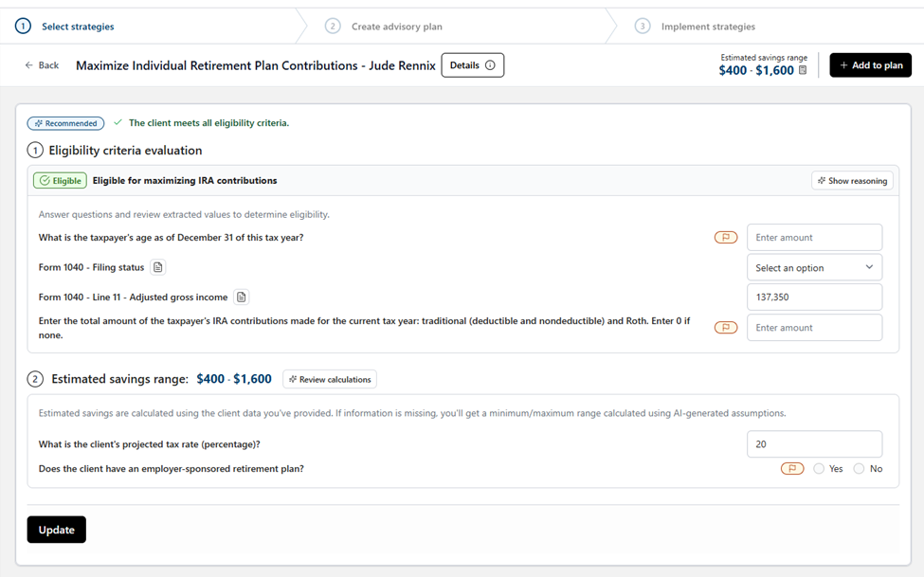
Task: Select No for employer-sponsored retirement plan
Action: pyautogui.click(x=859, y=469)
